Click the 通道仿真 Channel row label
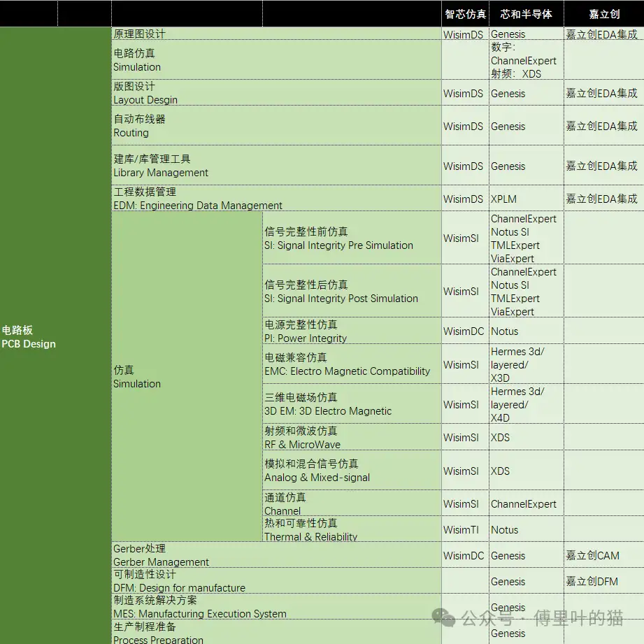Viewport: 644px width, 644px height. [352, 503]
